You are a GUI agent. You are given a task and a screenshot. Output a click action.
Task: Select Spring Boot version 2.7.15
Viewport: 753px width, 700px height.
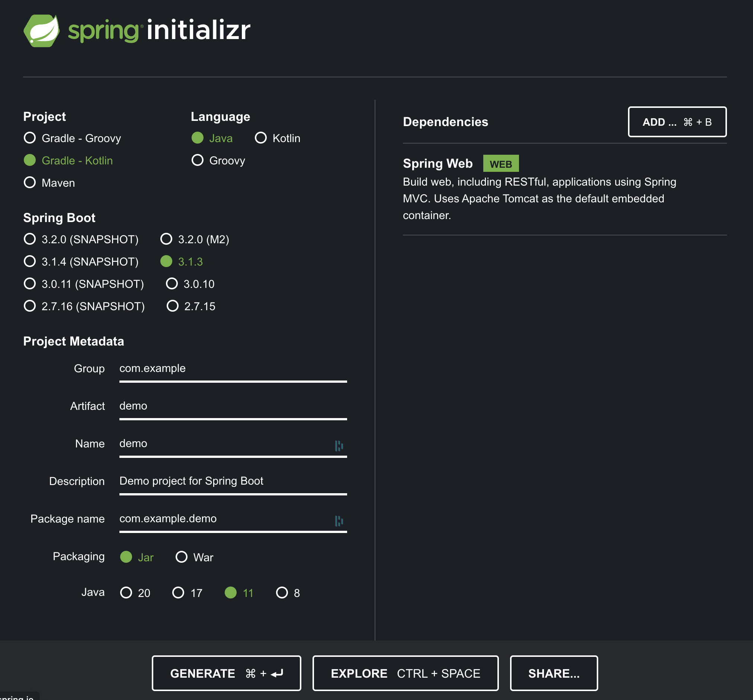[191, 306]
